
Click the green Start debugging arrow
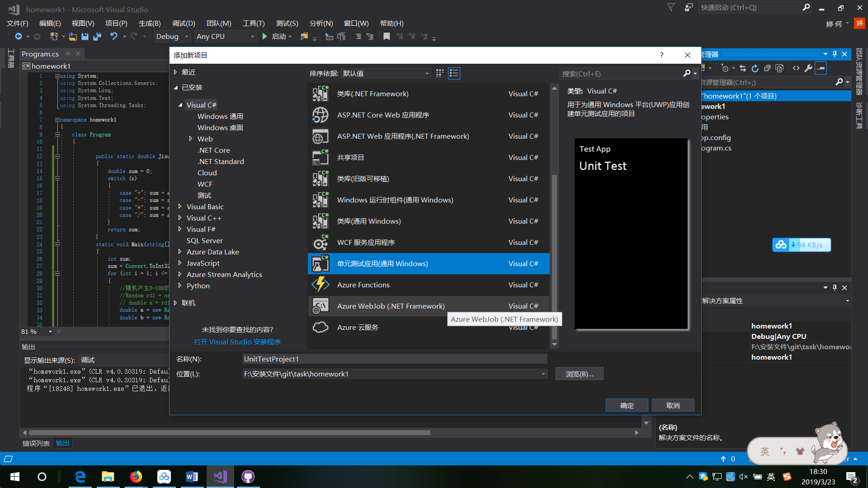coord(265,37)
